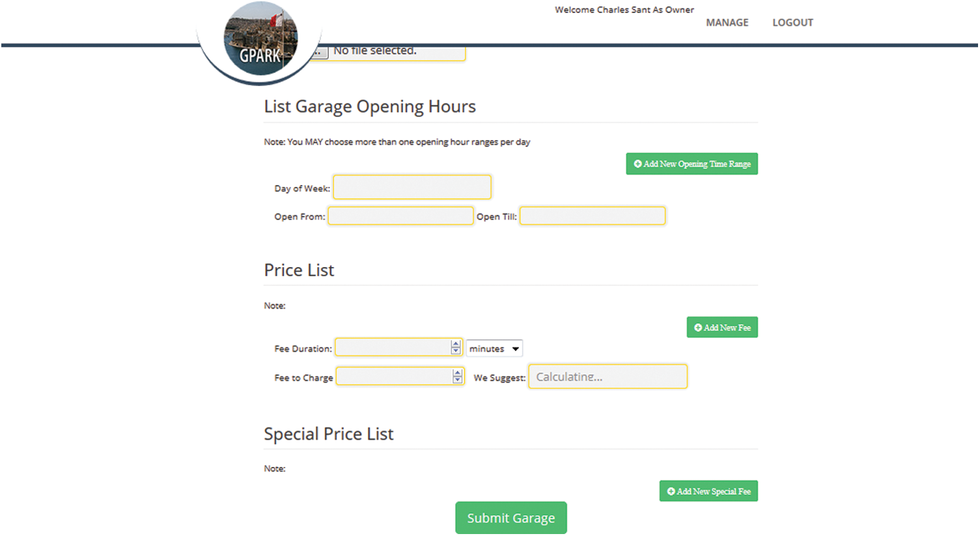Click into the Open From time field
Image resolution: width=980 pixels, height=536 pixels.
[400, 216]
